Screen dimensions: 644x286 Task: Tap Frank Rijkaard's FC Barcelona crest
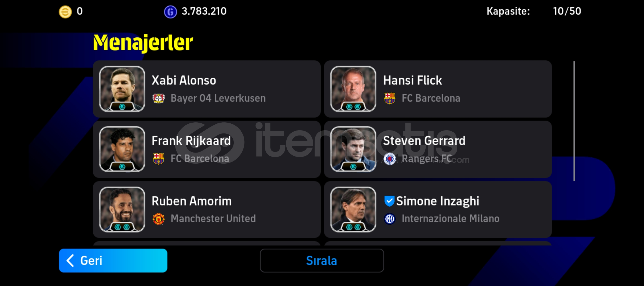coord(158,159)
